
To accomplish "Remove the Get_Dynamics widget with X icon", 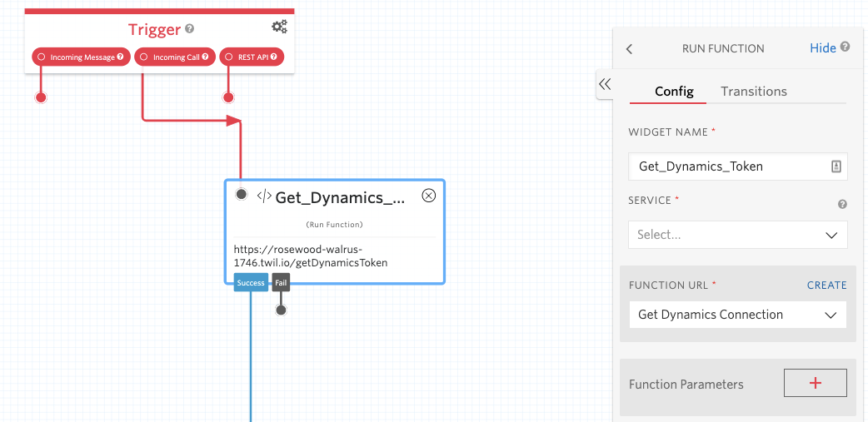I will [429, 196].
